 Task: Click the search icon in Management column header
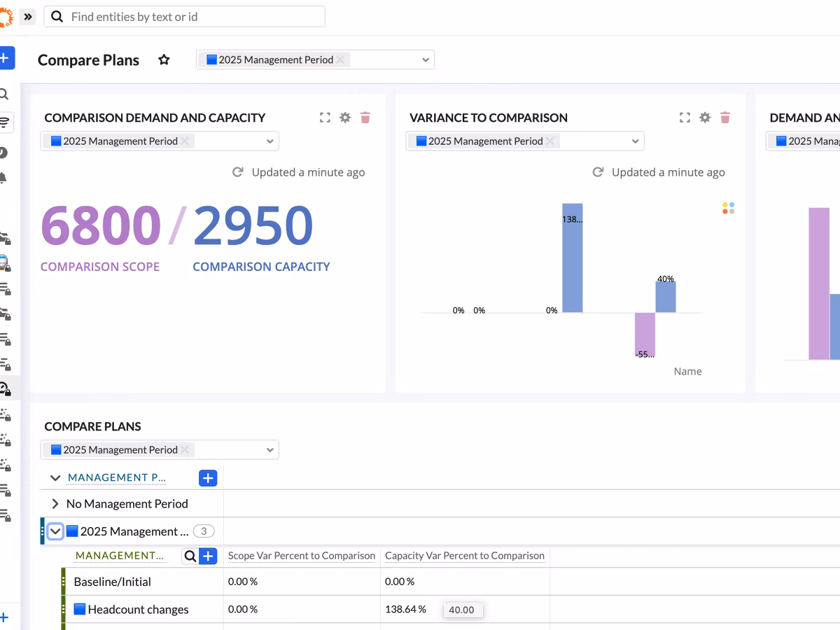click(x=190, y=556)
